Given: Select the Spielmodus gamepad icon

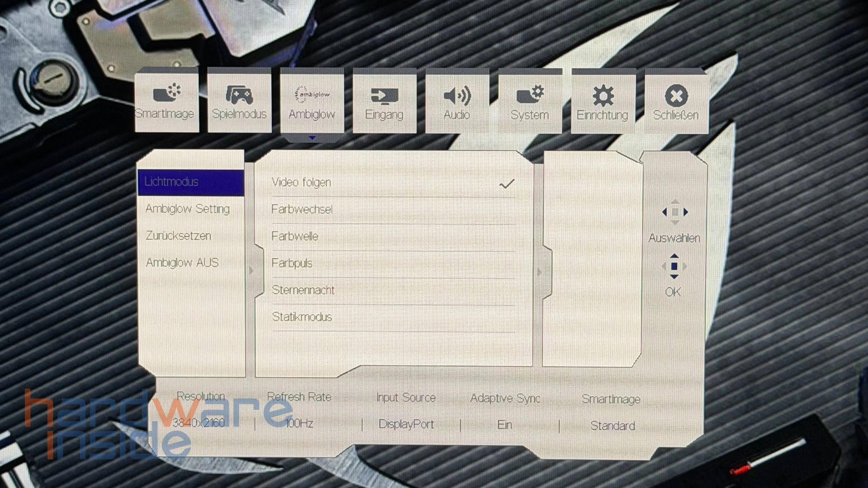Looking at the screenshot, I should tap(239, 94).
